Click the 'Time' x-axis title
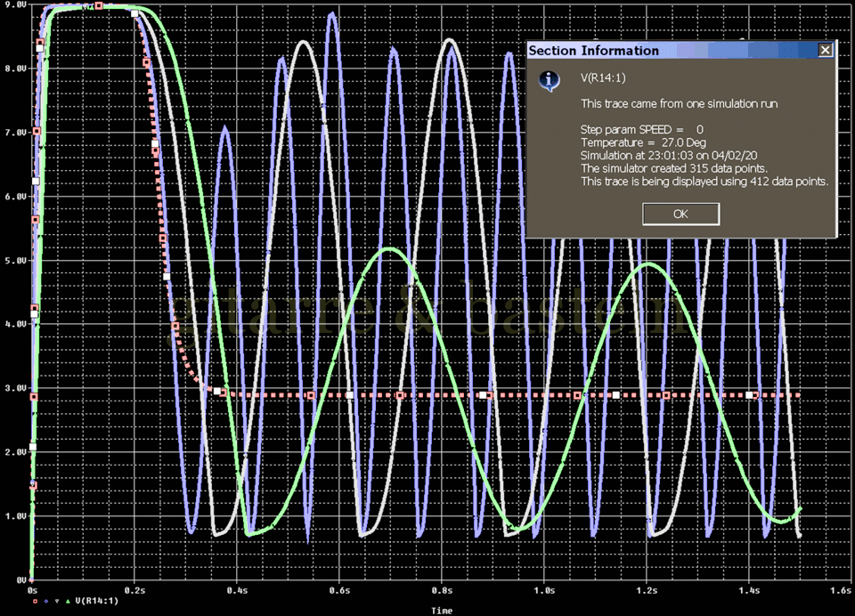This screenshot has height=616, width=855. (442, 611)
